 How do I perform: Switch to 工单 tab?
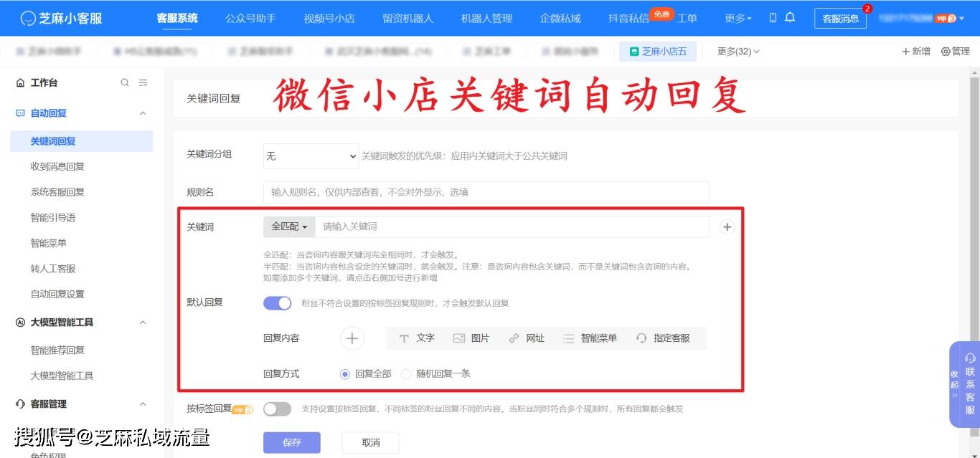687,18
